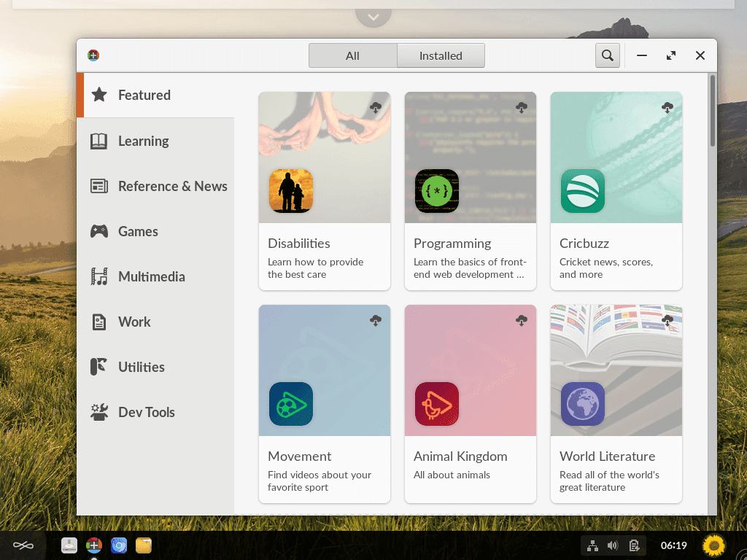
Task: Click 'Learn how to provide the best care' text
Action: pos(315,268)
